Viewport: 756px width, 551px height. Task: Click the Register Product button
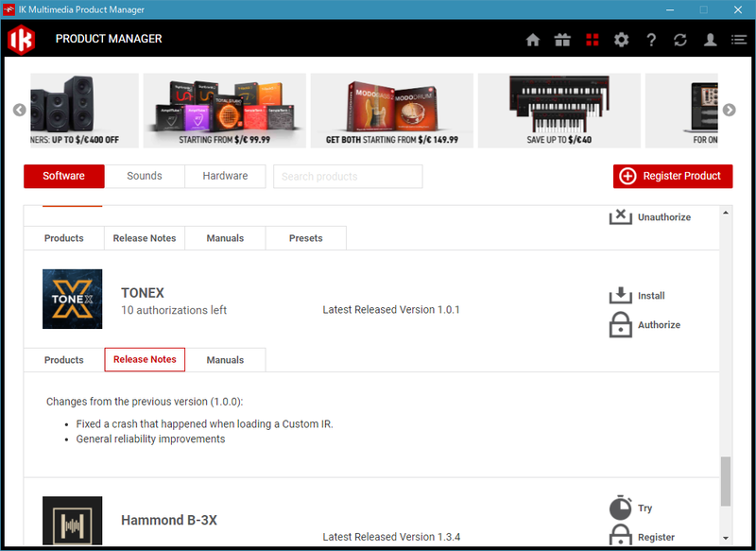673,176
